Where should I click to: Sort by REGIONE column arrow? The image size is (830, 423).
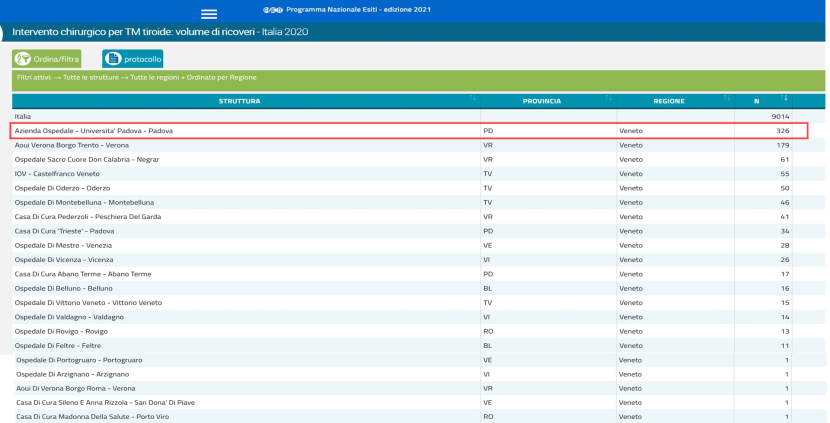pos(726,98)
